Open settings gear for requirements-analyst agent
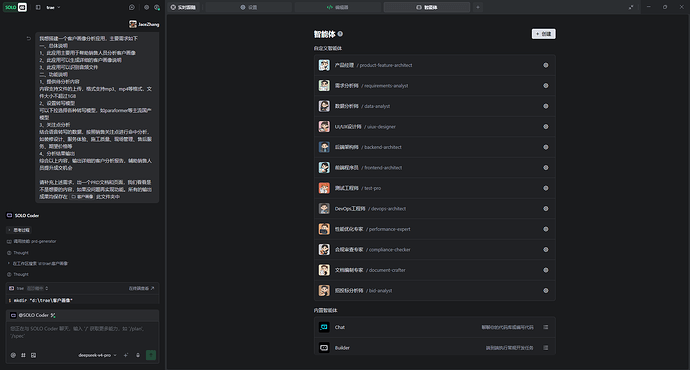The image size is (690, 370). (546, 86)
